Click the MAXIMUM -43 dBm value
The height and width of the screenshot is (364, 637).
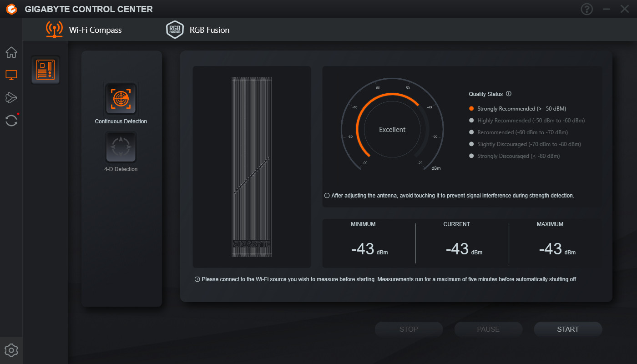pos(557,249)
